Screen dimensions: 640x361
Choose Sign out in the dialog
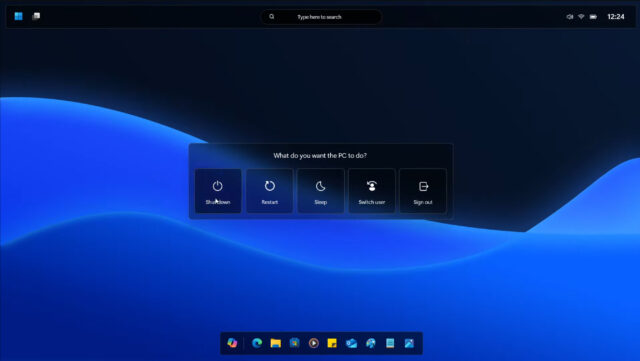(423, 191)
